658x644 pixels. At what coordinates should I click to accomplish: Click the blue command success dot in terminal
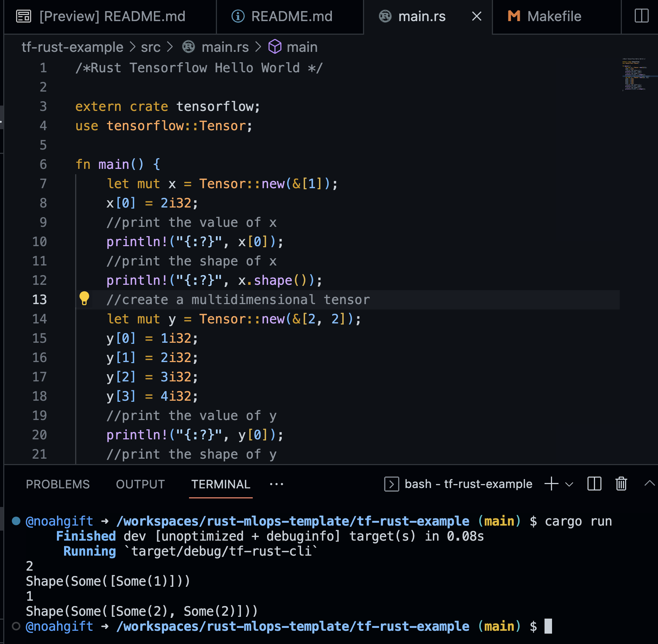16,521
